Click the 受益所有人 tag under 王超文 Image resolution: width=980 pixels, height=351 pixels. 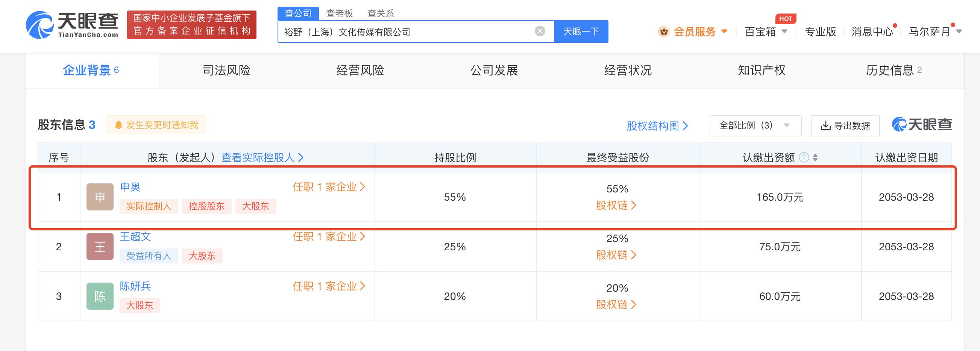(149, 256)
